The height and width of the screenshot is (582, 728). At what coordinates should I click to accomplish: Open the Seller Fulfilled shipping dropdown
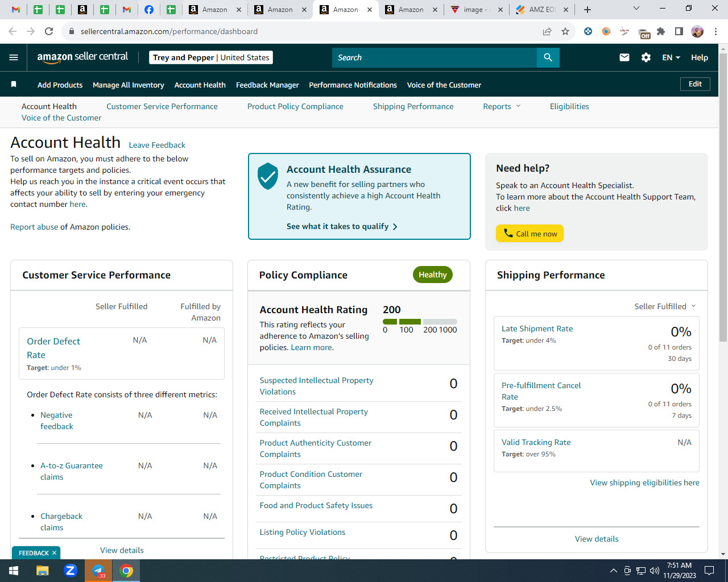[x=665, y=306]
